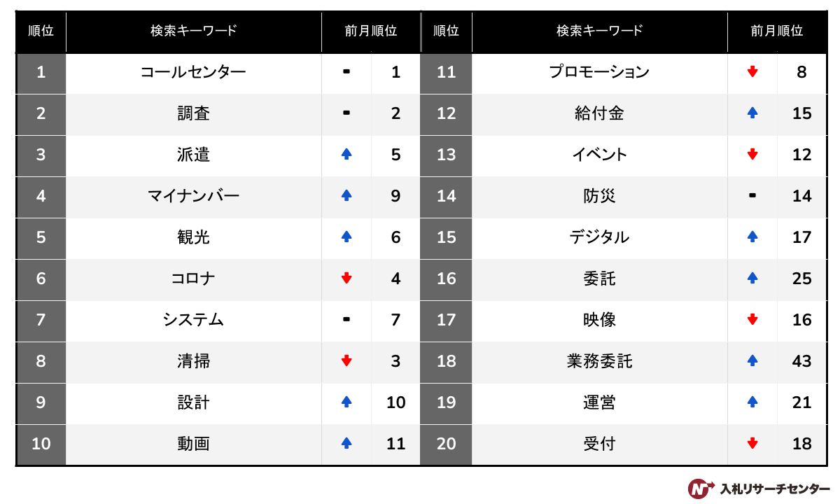Click the black dash icon beside コールセンター

346,72
